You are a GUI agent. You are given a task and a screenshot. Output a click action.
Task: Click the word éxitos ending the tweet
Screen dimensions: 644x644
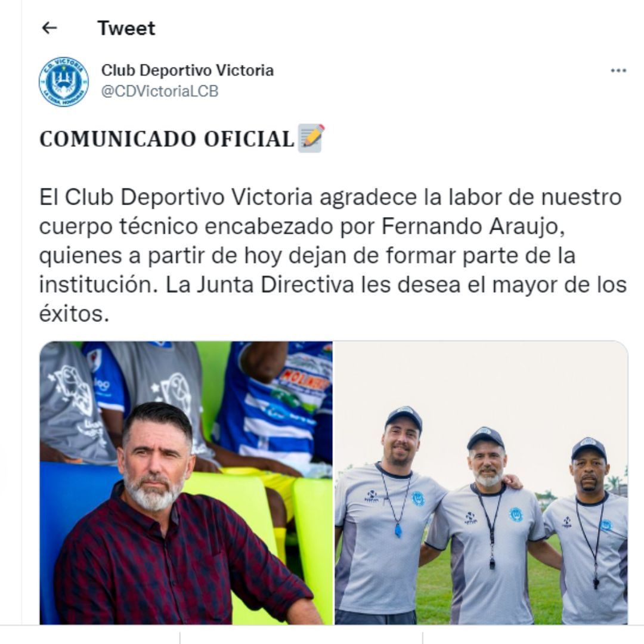pos(74,314)
